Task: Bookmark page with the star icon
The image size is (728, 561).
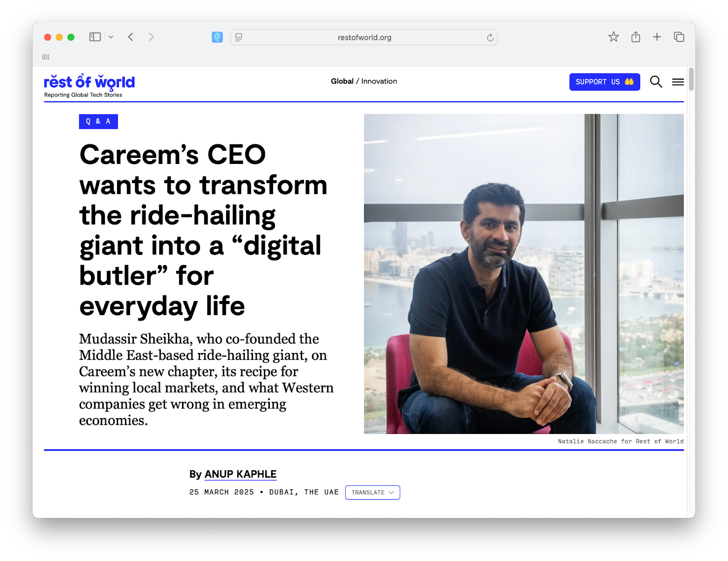Action: pos(613,37)
